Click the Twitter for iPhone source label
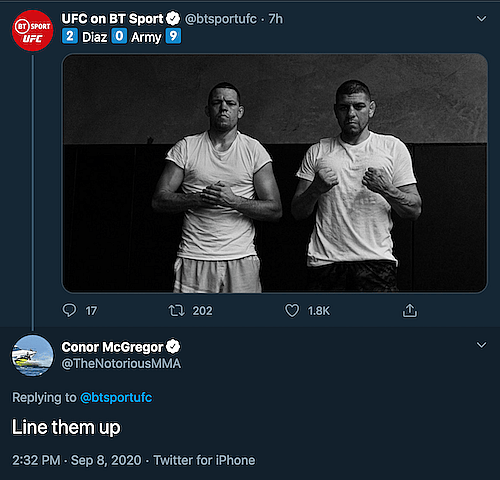 pyautogui.click(x=204, y=460)
